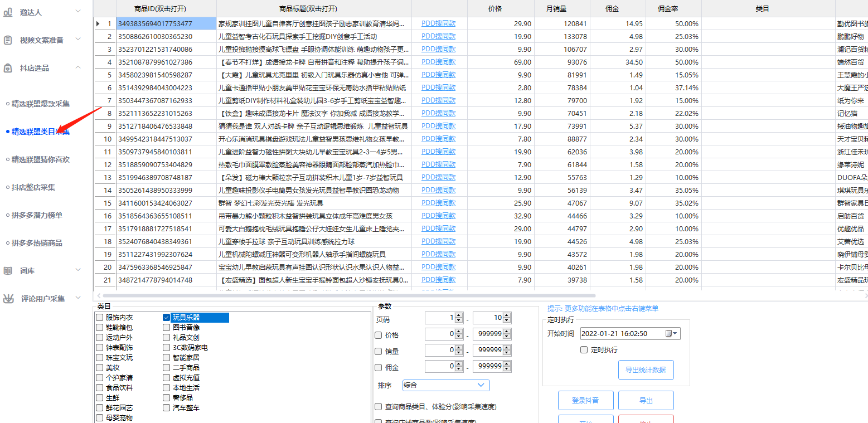Decrease the end page number spinner
Screen dimensions: 868x423
tap(507, 320)
